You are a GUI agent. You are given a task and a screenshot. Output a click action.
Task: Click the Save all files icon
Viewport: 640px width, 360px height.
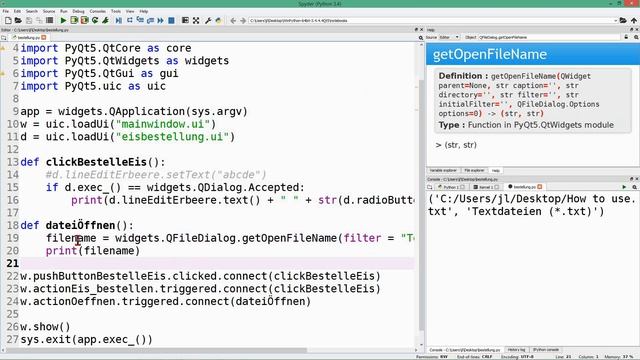point(39,20)
